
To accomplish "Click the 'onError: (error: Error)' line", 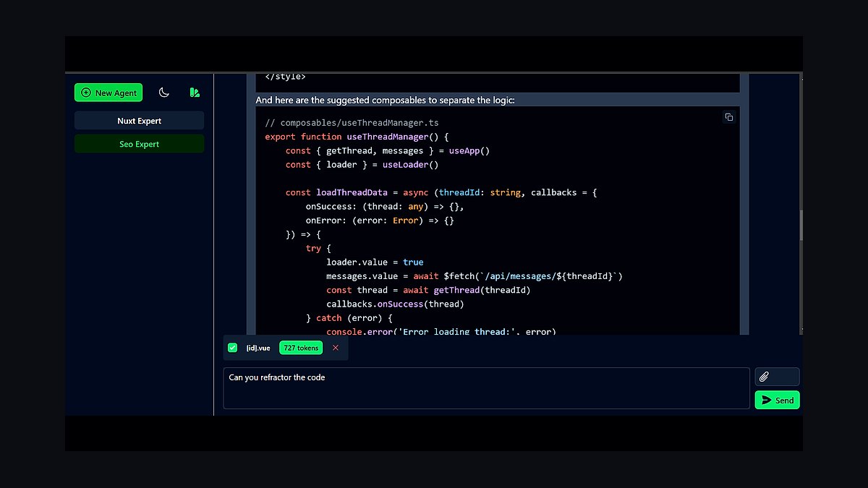I will [380, 221].
